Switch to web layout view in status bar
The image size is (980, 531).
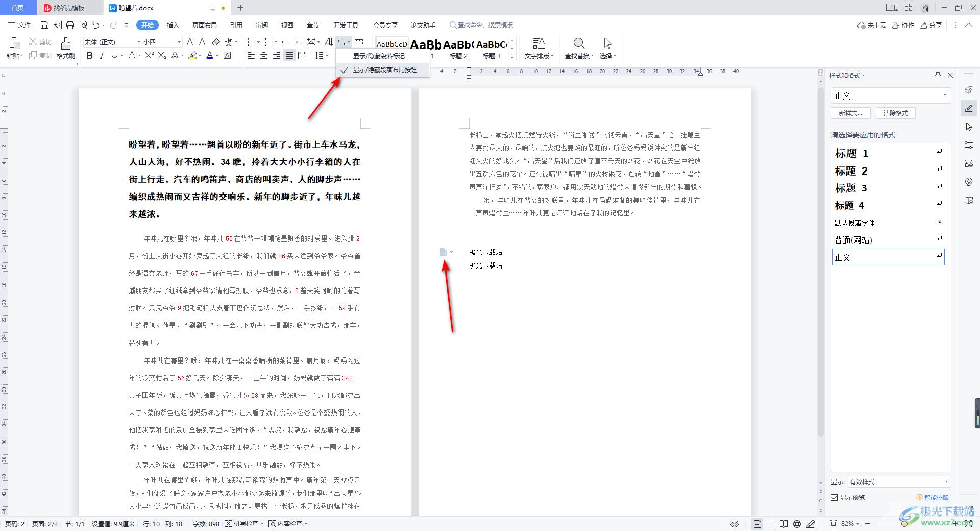point(797,524)
